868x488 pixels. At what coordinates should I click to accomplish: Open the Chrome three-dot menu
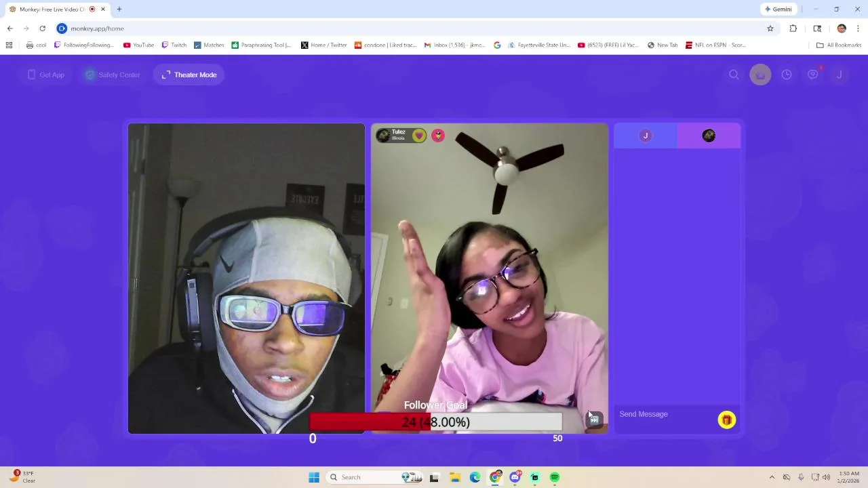[858, 28]
